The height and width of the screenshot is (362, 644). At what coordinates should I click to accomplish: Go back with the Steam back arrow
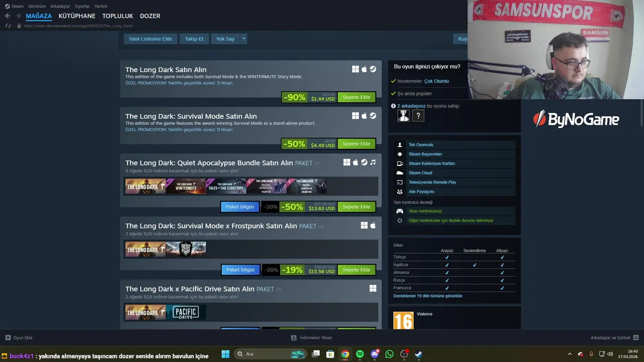pos(8,16)
